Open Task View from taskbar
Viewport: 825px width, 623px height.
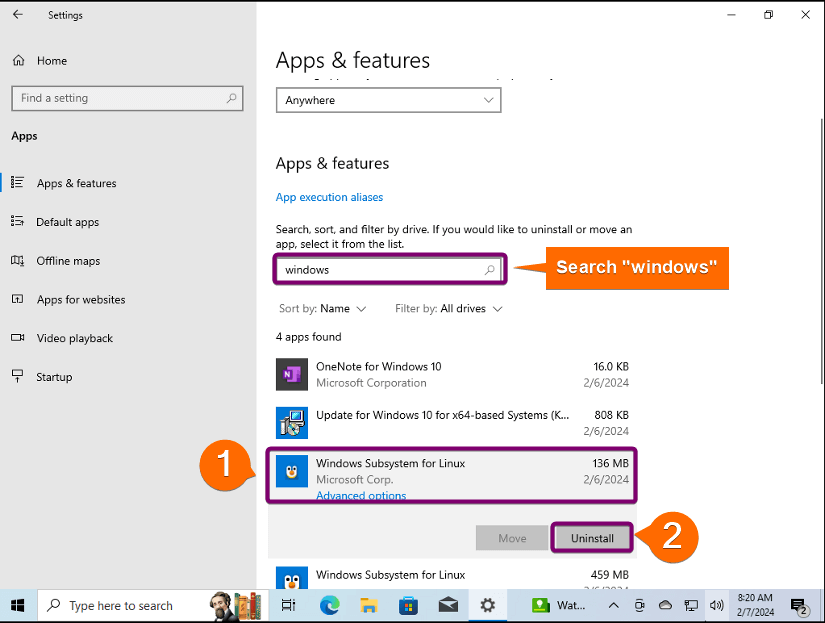[288, 606]
